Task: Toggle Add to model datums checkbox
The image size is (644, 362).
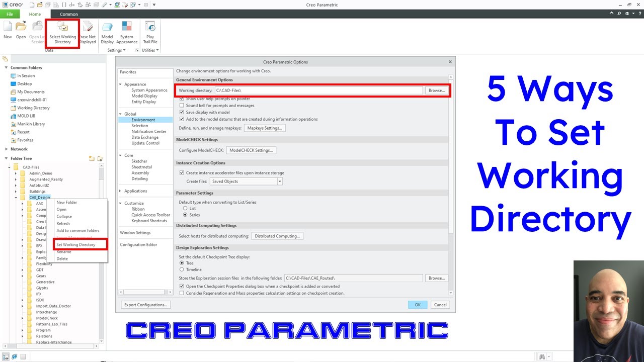Action: [182, 120]
